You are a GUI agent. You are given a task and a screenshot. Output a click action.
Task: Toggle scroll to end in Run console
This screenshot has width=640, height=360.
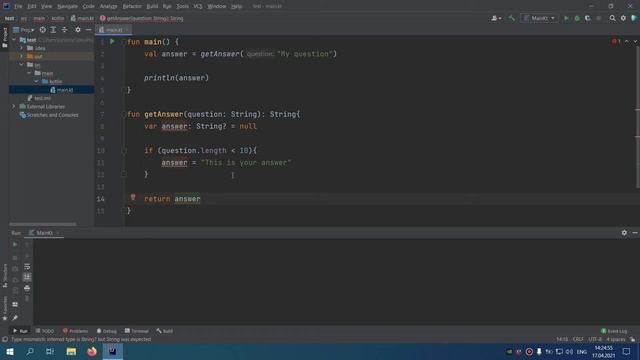point(27,277)
